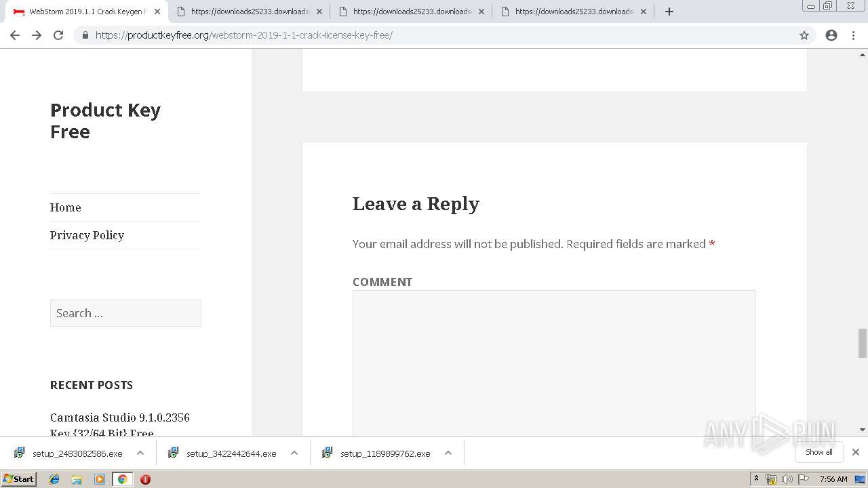This screenshot has height=488, width=868.
Task: Open Chrome profile account icon
Action: (x=831, y=35)
